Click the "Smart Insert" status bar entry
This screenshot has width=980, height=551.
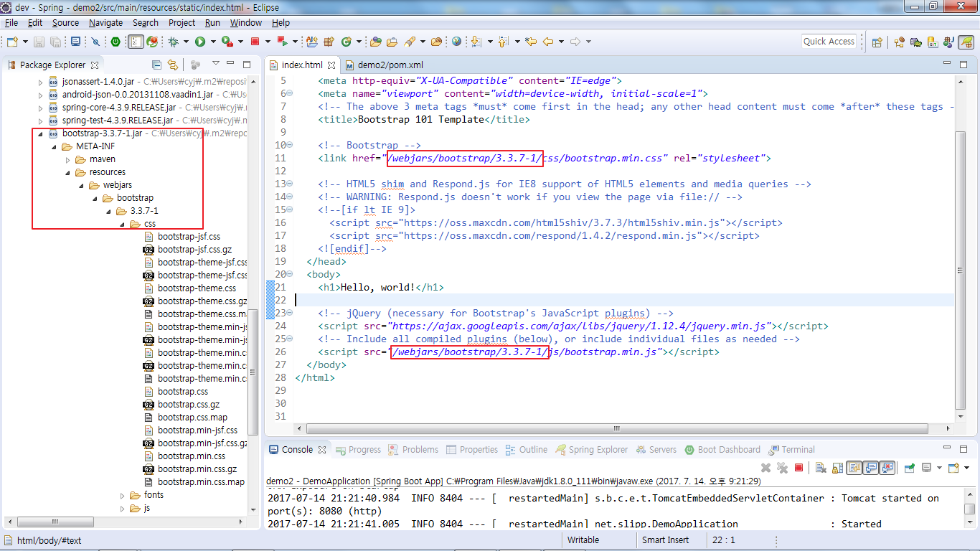point(666,540)
